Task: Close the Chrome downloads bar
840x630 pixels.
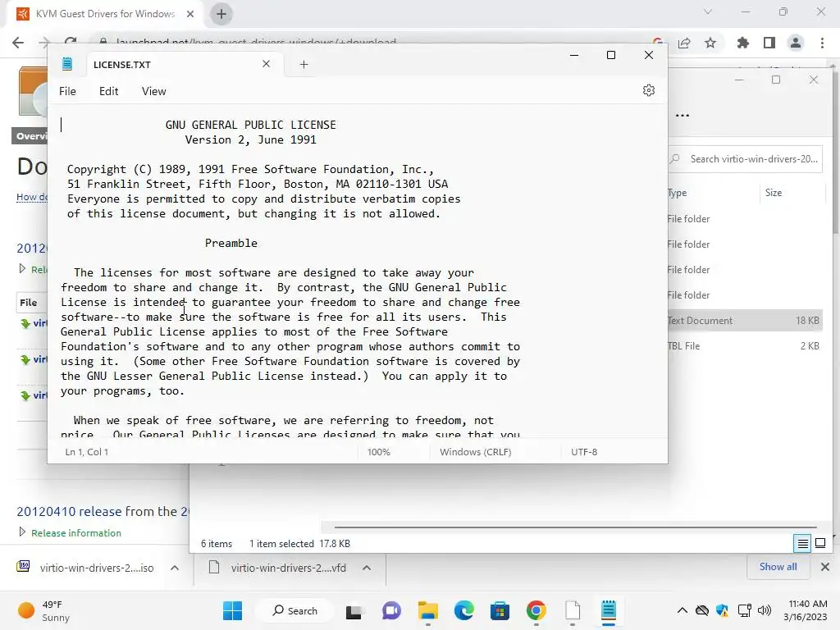Action: tap(825, 567)
